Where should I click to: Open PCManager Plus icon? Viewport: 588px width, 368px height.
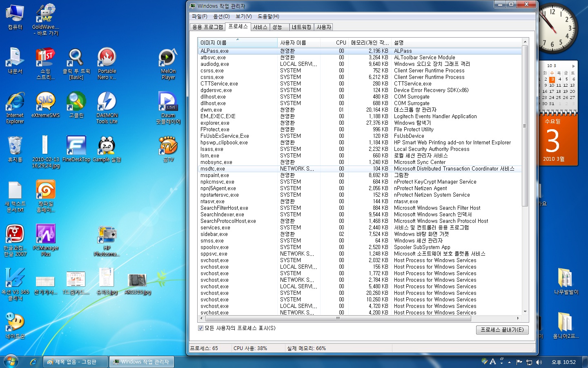[46, 240]
